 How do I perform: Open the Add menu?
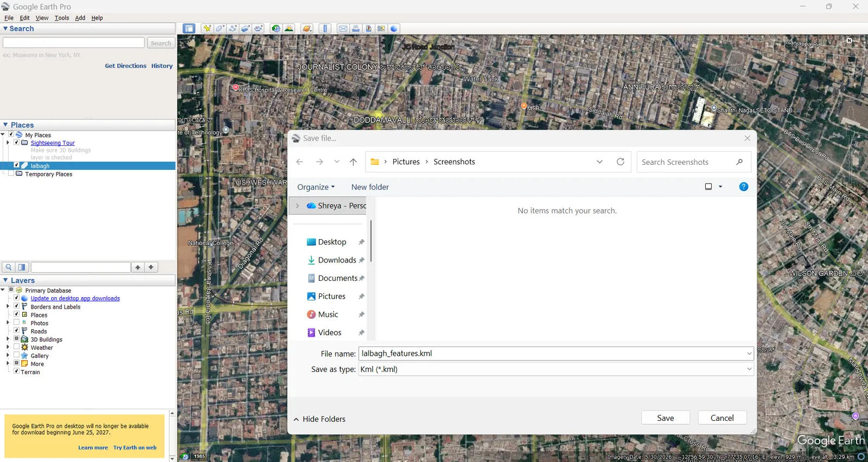80,18
